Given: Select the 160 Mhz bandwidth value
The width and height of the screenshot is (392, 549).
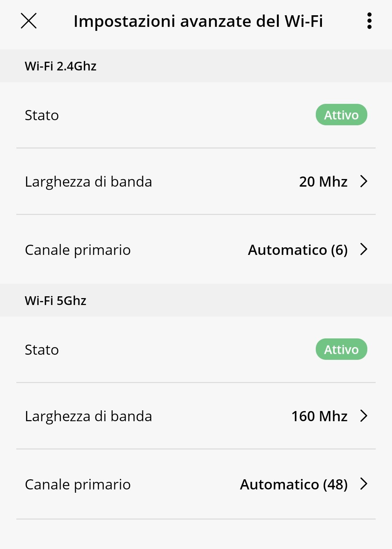Looking at the screenshot, I should [x=319, y=416].
